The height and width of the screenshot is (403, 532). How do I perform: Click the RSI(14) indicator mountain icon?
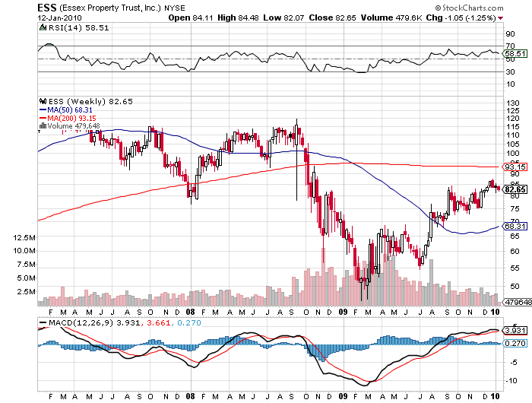tap(43, 28)
